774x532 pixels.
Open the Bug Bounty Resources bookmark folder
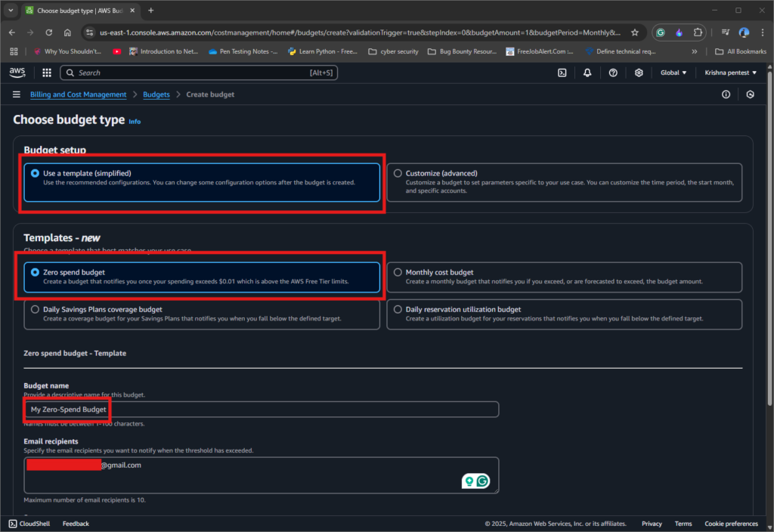462,51
